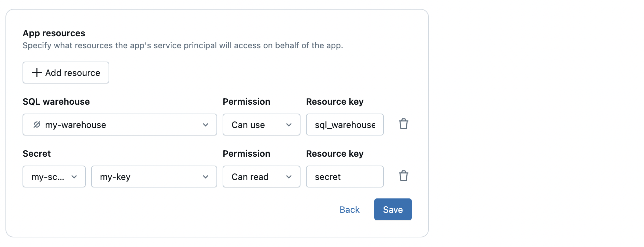644x247 pixels.
Task: Click the chevron on the Can read dropdown
Action: tap(289, 177)
